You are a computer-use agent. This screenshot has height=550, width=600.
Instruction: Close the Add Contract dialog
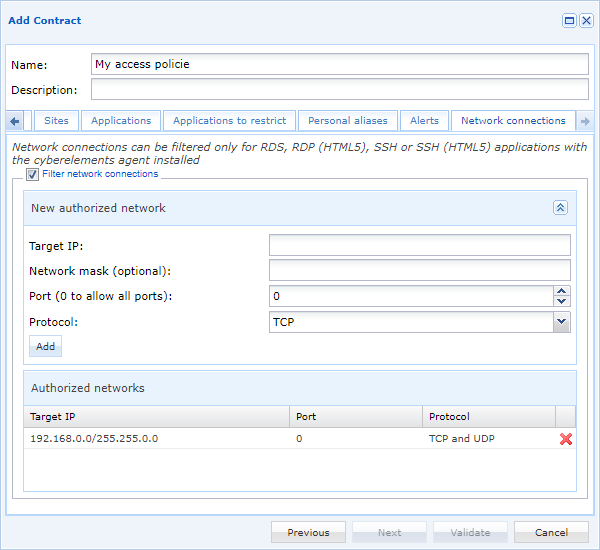pos(586,20)
